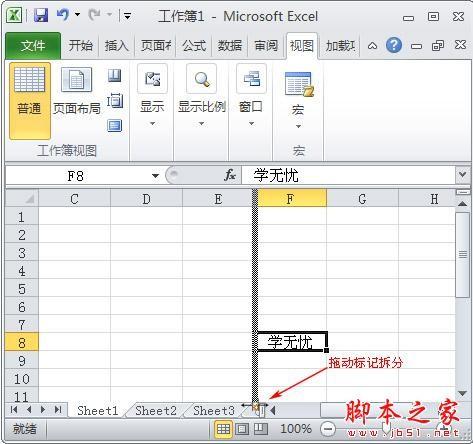
Task: Select the 视图 ribbon tab
Action: [x=302, y=45]
